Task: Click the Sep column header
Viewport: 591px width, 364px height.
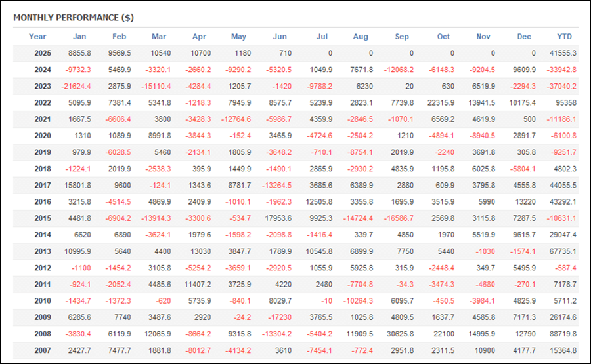Action: [x=402, y=37]
